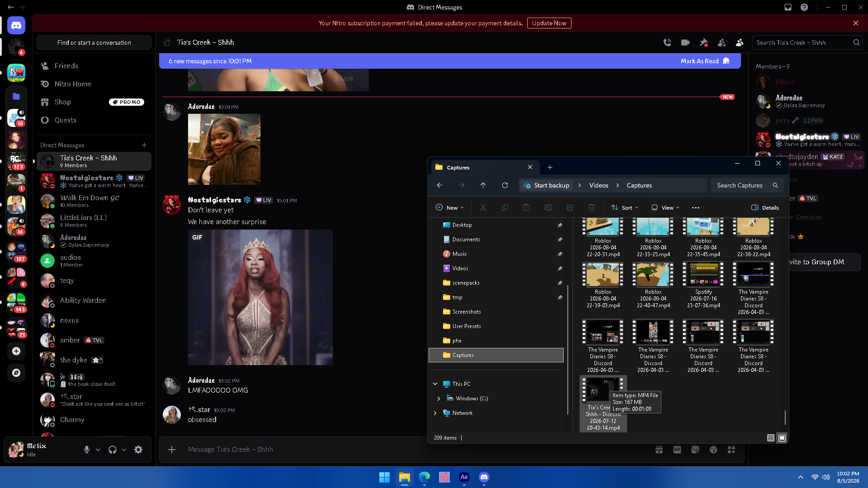
Task: Open the emoji picker
Action: tap(713, 450)
